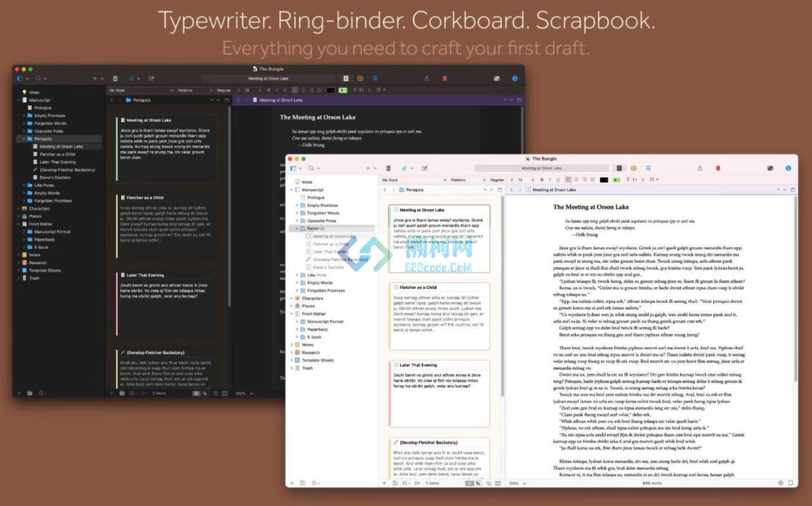
Task: Expand Empty Promises folder in light binder
Action: pyautogui.click(x=296, y=205)
